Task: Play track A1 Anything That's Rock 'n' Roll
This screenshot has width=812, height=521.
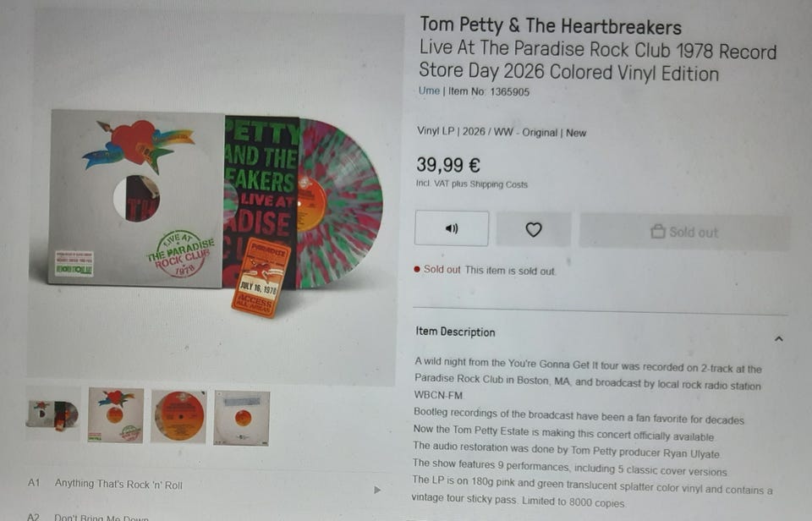Action: pos(377,490)
